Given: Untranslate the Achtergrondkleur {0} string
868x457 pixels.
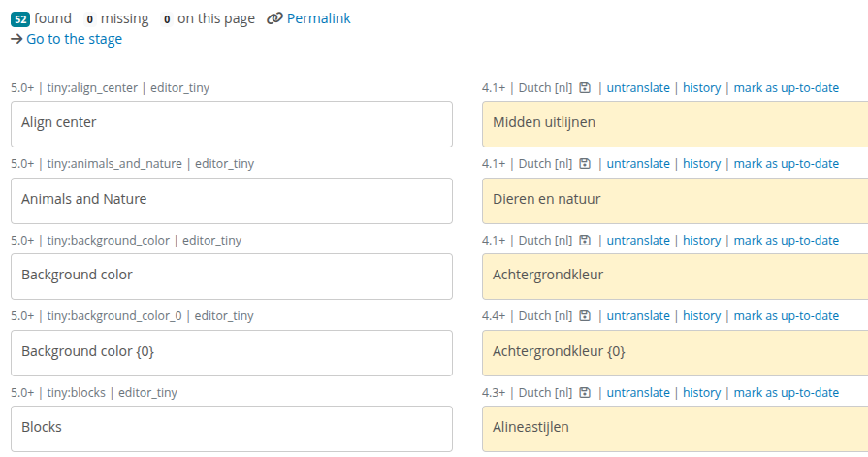Looking at the screenshot, I should (638, 316).
